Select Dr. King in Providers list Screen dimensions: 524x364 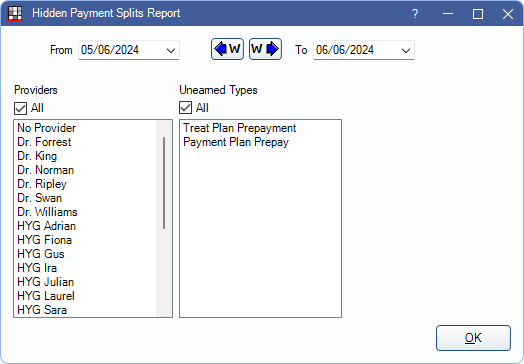(85, 156)
